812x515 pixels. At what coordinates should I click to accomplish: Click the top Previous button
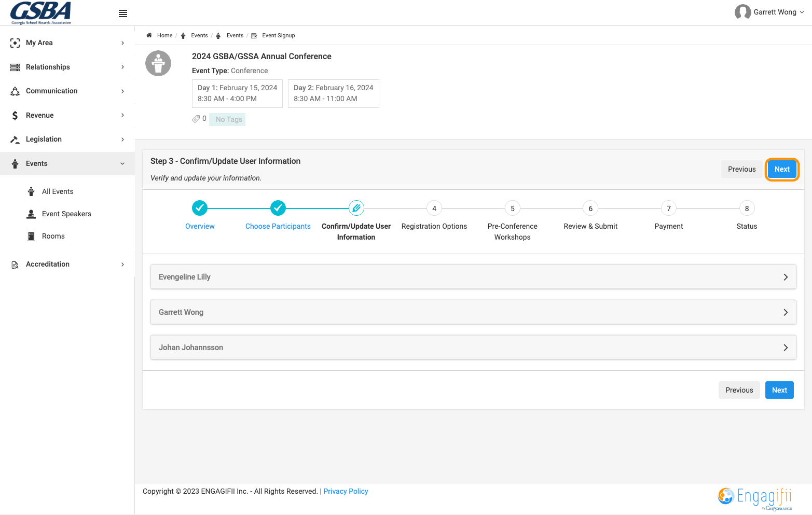pyautogui.click(x=742, y=169)
